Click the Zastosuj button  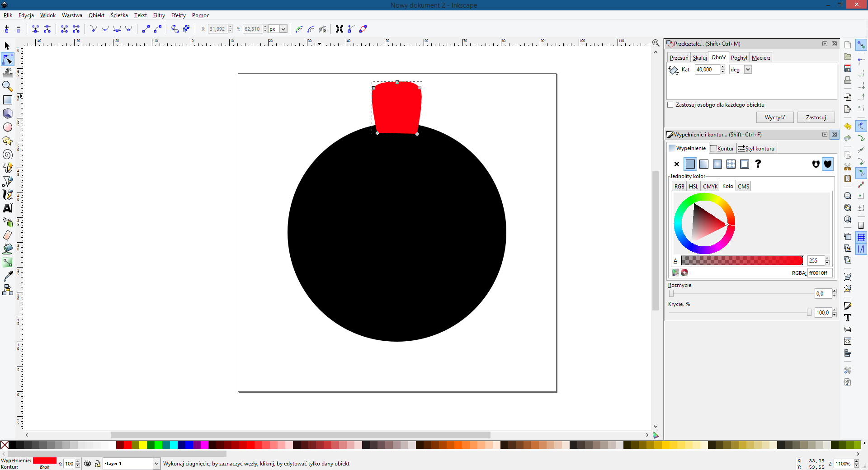(x=816, y=117)
